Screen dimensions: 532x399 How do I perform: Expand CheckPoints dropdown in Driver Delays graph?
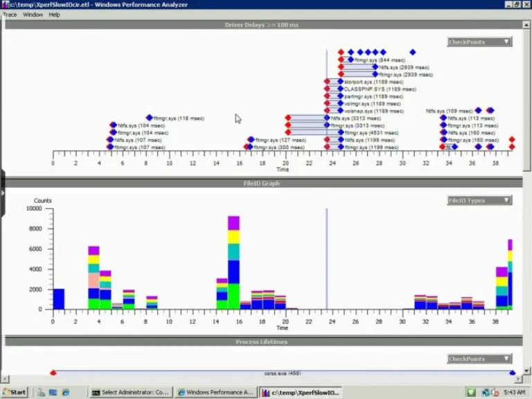[479, 42]
